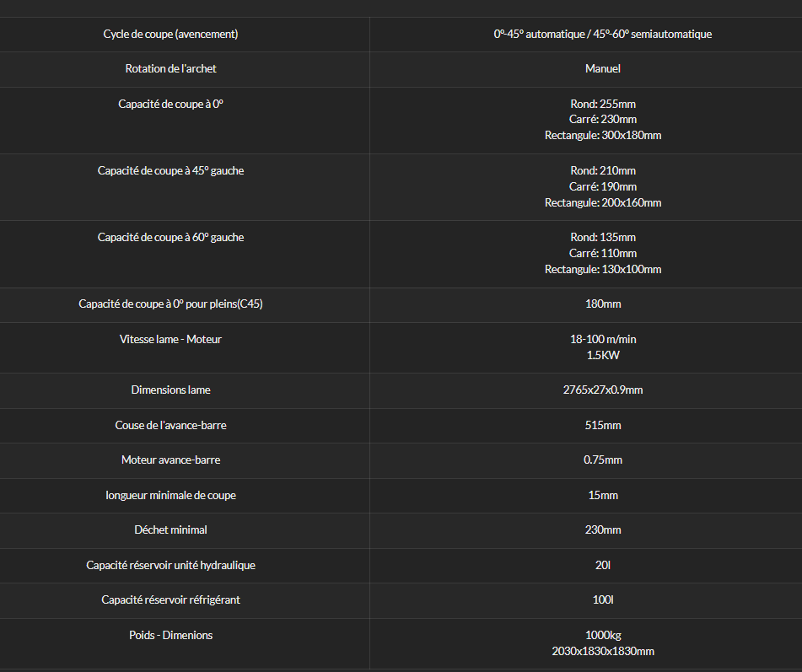The width and height of the screenshot is (802, 672).
Task: Click the 'Manuel' value cell
Action: click(602, 68)
